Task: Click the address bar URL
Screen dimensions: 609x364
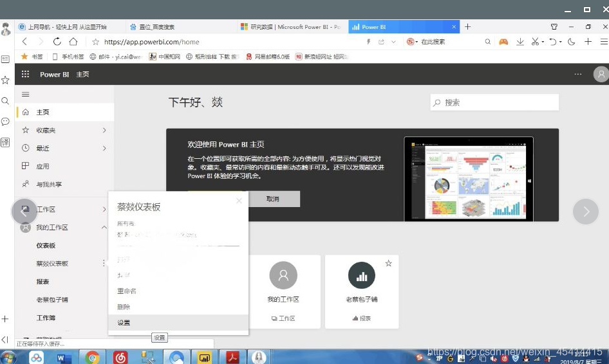Action: (152, 42)
